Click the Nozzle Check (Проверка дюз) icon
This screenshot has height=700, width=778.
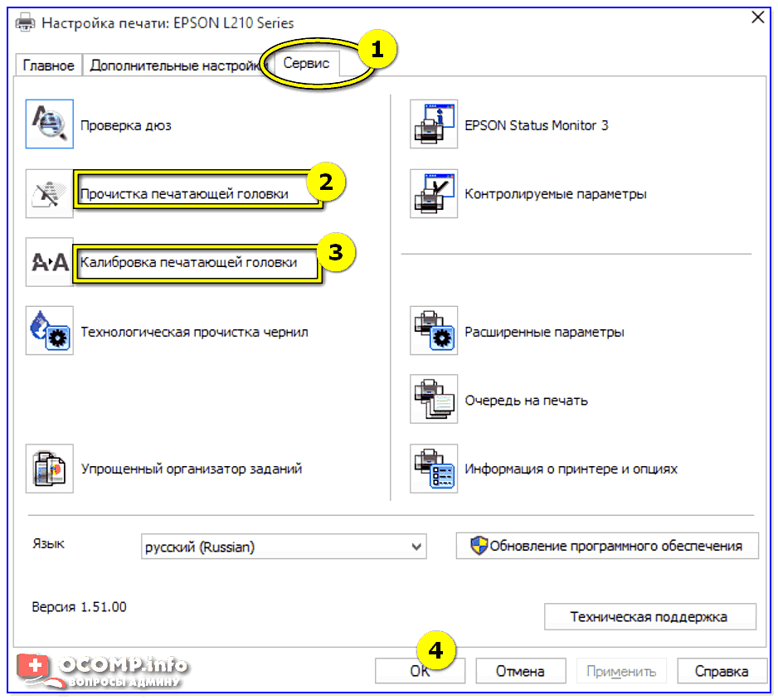50,124
